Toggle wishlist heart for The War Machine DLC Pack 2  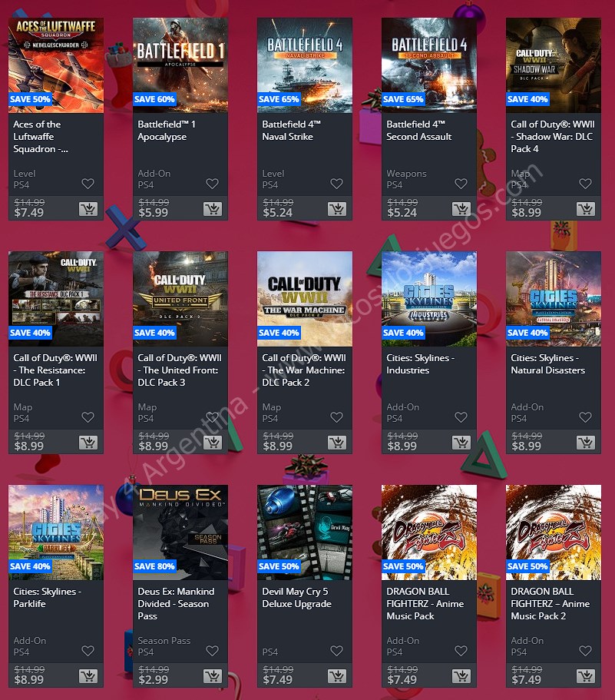click(x=336, y=417)
